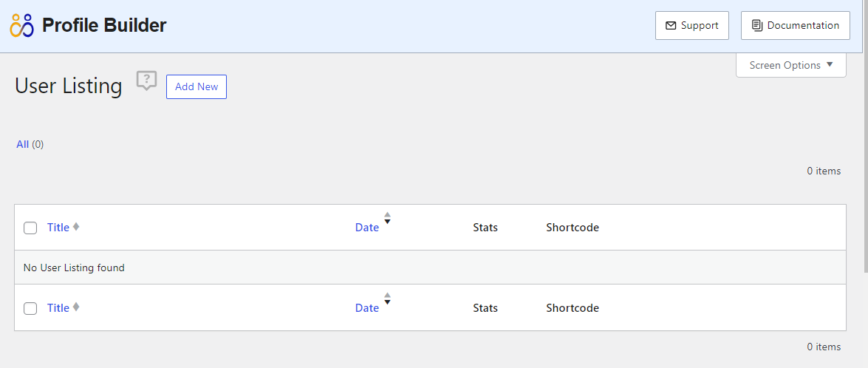The height and width of the screenshot is (368, 868).
Task: Click sort arrows beside bottom Title header
Action: tap(76, 307)
